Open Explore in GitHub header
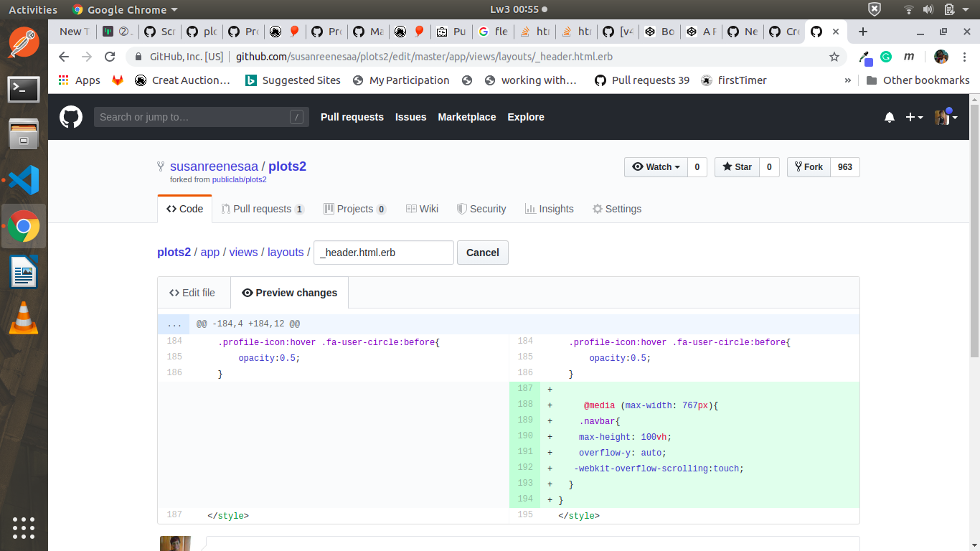 coord(526,117)
